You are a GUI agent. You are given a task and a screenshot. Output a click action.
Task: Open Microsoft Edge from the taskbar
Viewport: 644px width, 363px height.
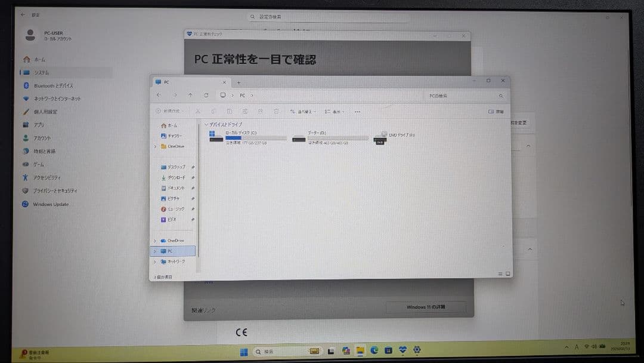point(374,350)
